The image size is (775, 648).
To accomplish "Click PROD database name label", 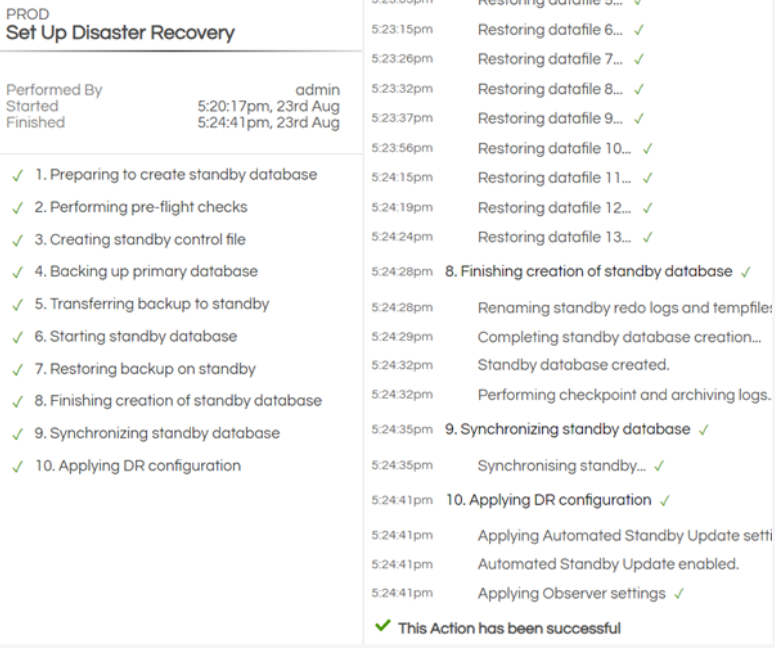I will point(28,14).
